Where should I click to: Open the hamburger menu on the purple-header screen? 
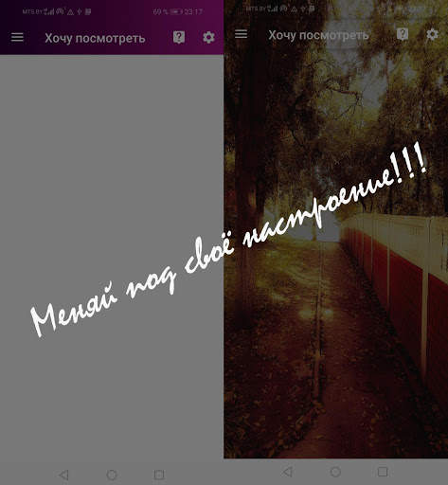pyautogui.click(x=17, y=37)
